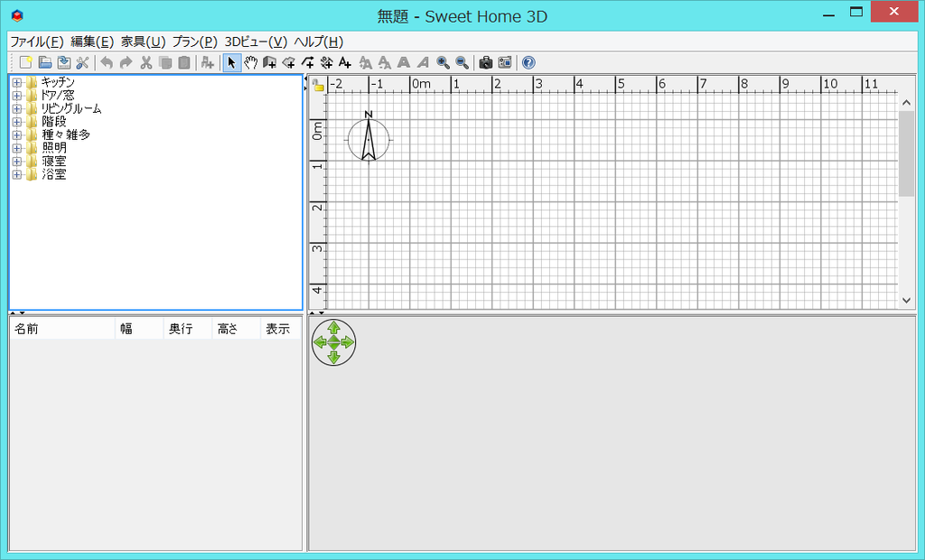The width and height of the screenshot is (925, 560).
Task: Expand the 浴室 furniture category
Action: [15, 173]
